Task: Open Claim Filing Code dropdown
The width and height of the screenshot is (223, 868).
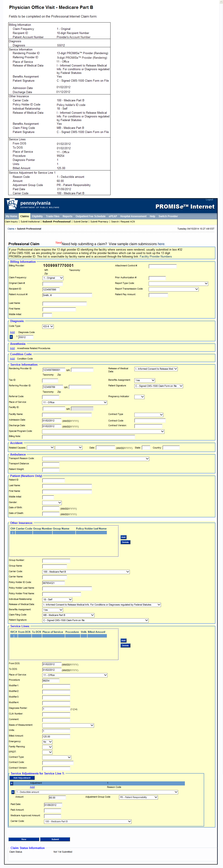Action: (68, 615)
